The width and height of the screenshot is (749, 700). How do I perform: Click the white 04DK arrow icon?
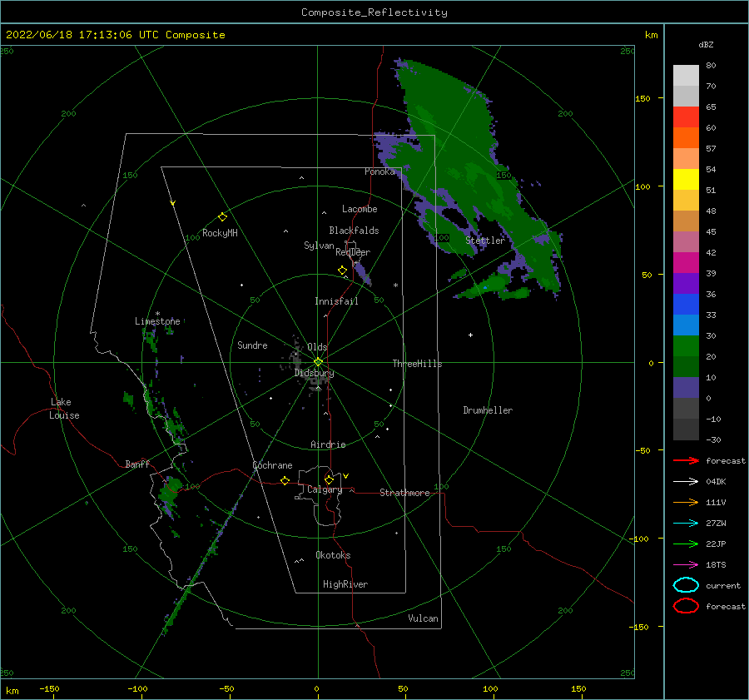pyautogui.click(x=686, y=481)
